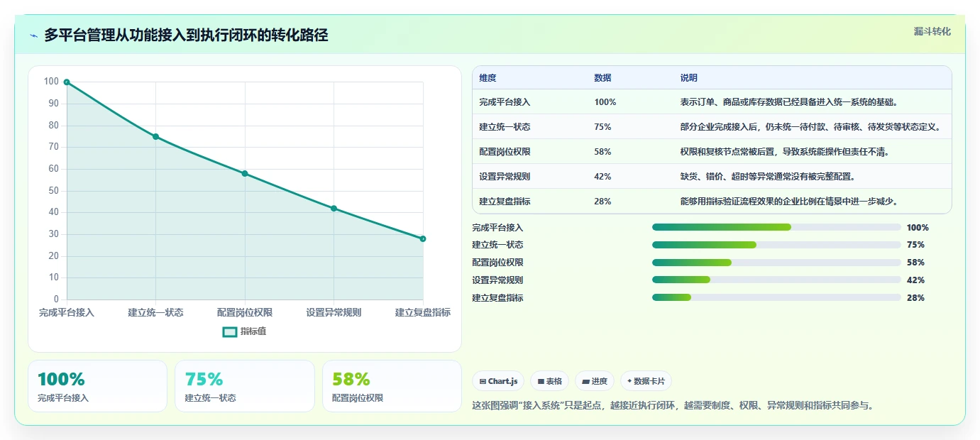
Task: Click x-axis label 建立统一状态
Action: click(155, 312)
